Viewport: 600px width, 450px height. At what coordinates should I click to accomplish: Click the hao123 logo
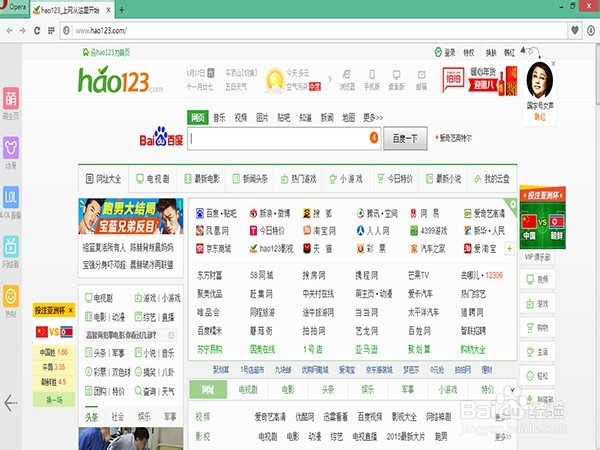tap(121, 80)
